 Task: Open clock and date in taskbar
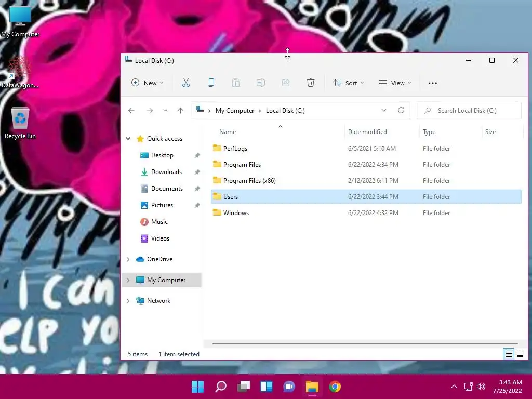pos(508,387)
